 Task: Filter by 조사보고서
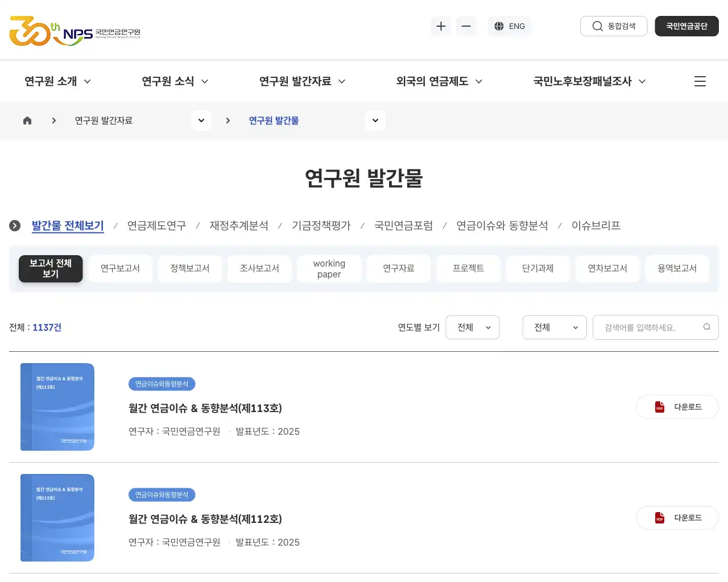click(259, 268)
